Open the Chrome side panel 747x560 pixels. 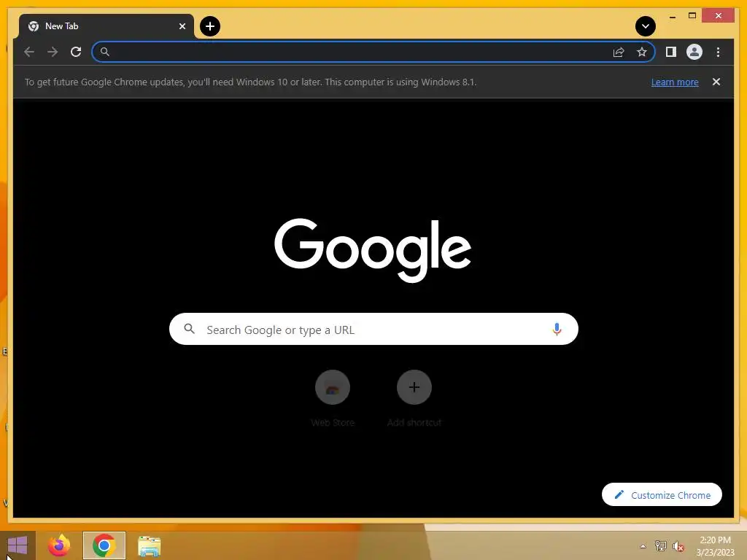[x=671, y=52]
